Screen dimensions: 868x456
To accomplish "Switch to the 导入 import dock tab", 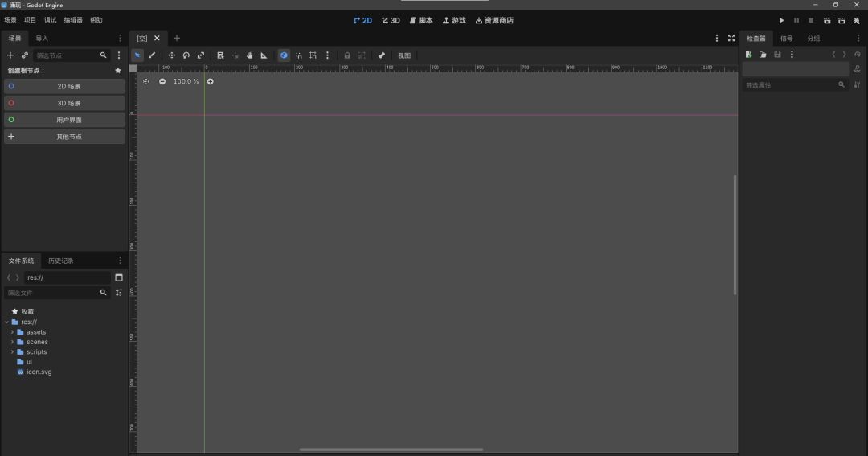I will (42, 39).
